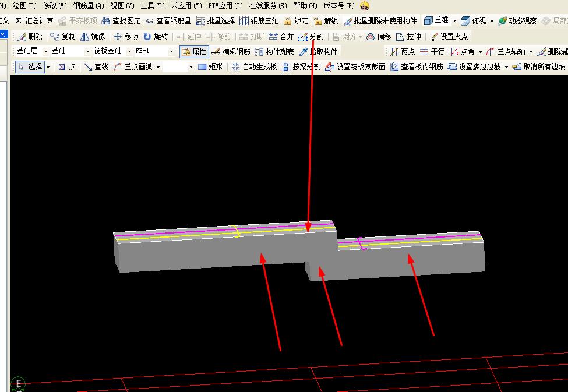This screenshot has height=392, width=568.
Task: Click 查看钢筋量 view rebar quantity
Action: [168, 21]
